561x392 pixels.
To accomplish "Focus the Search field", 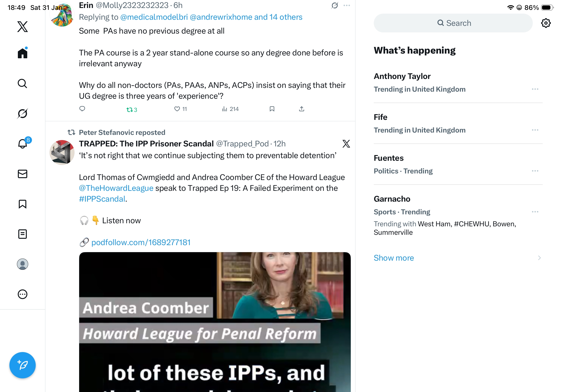I will pyautogui.click(x=453, y=23).
